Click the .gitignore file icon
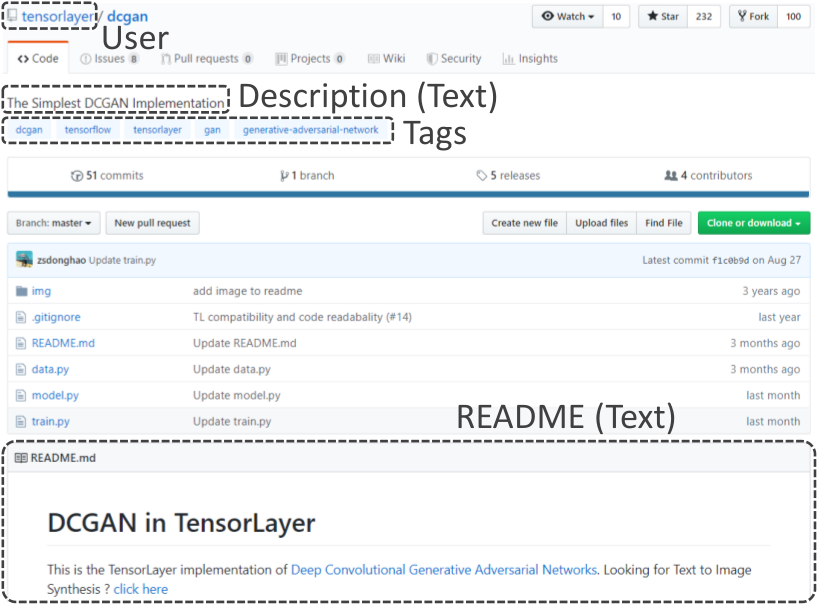 [x=21, y=317]
